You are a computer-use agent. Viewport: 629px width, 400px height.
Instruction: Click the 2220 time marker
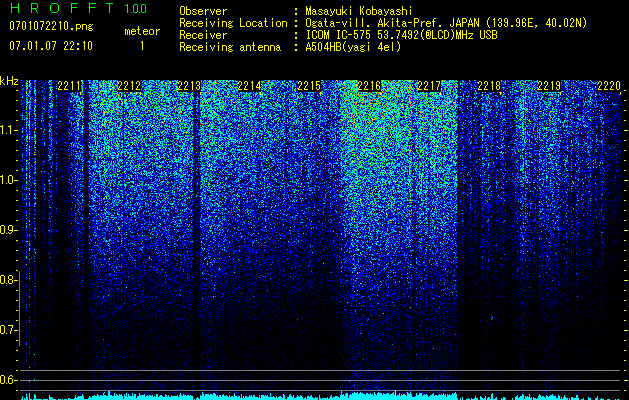tap(609, 86)
